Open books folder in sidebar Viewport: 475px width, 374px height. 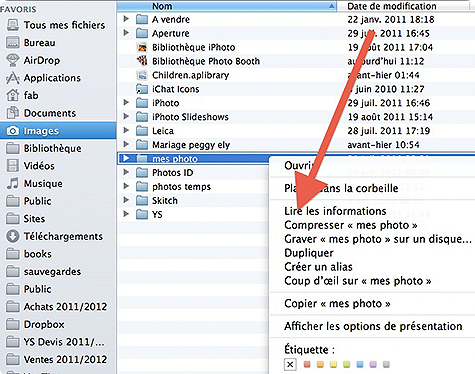[x=29, y=254]
